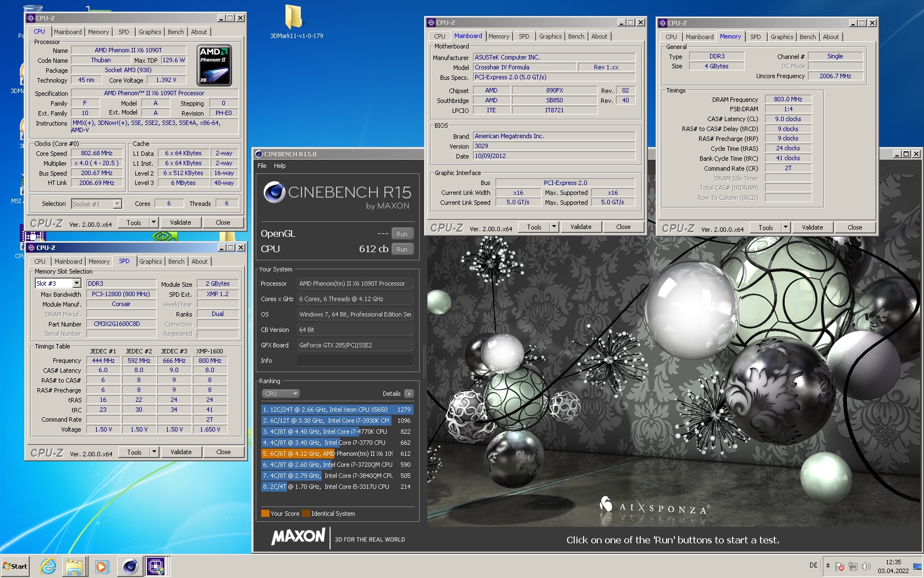Click the Core Speed value 802.68 MHz
924x578 pixels.
click(x=96, y=154)
